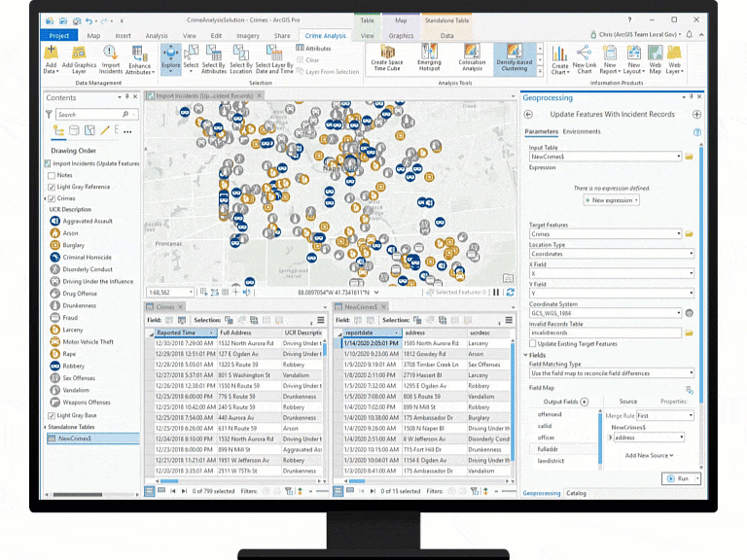Viewport: 747px width, 560px height.
Task: Click the New Report icon
Action: [x=610, y=59]
